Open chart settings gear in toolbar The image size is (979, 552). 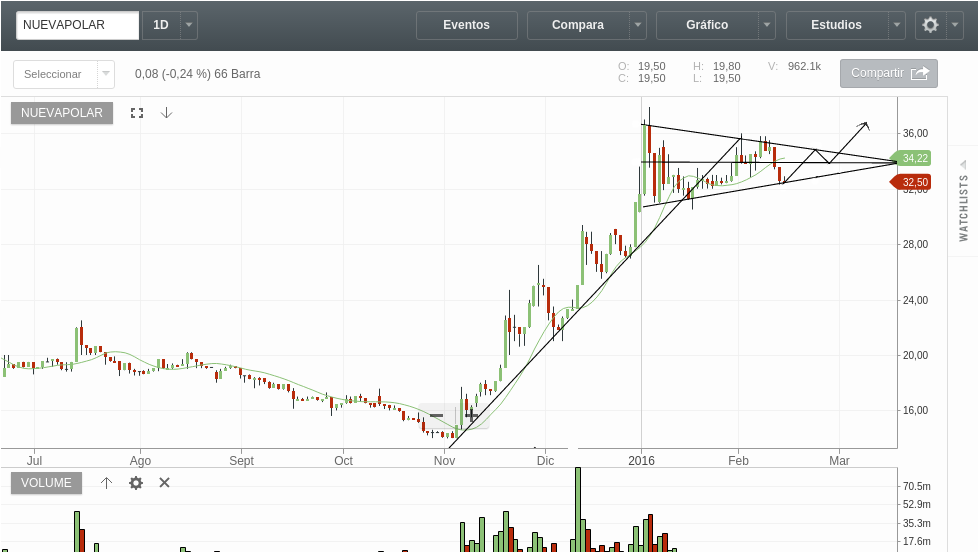pos(930,25)
